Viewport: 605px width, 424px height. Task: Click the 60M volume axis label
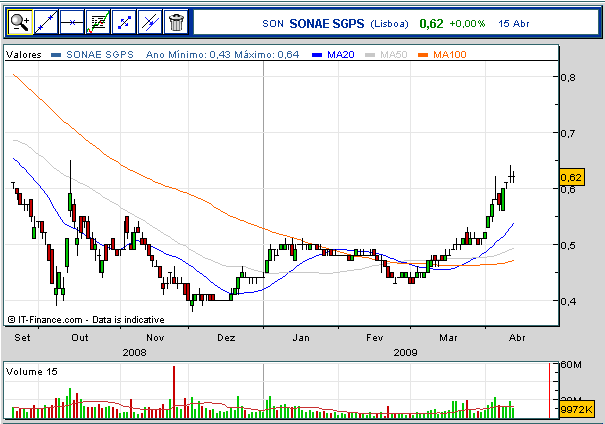(571, 365)
